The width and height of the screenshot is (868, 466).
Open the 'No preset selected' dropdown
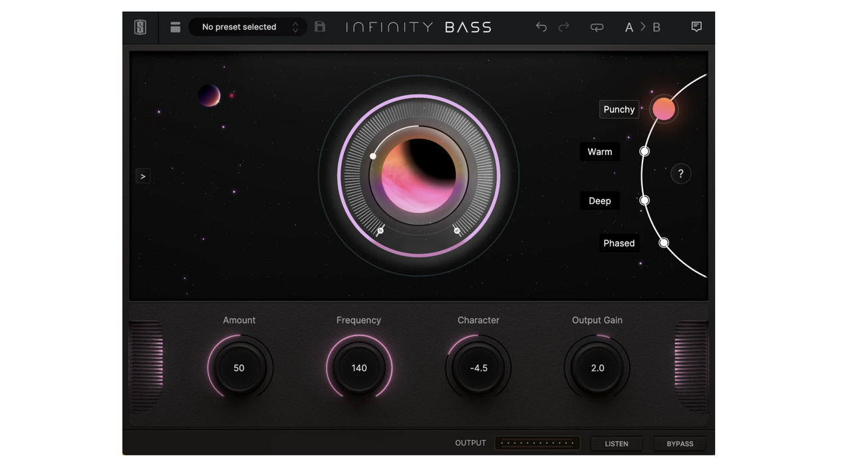(x=239, y=27)
